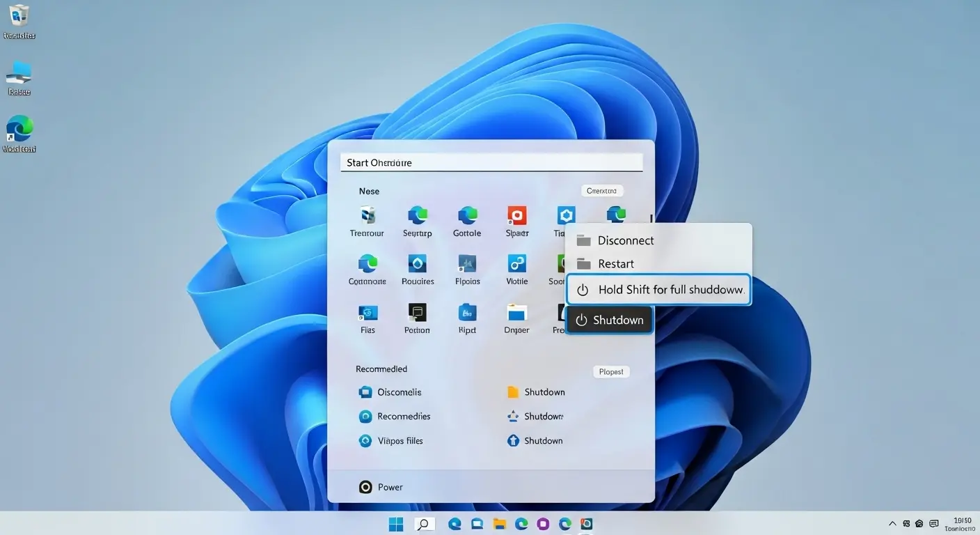This screenshot has height=535, width=980.
Task: Click the Start search input field
Action: pos(491,162)
